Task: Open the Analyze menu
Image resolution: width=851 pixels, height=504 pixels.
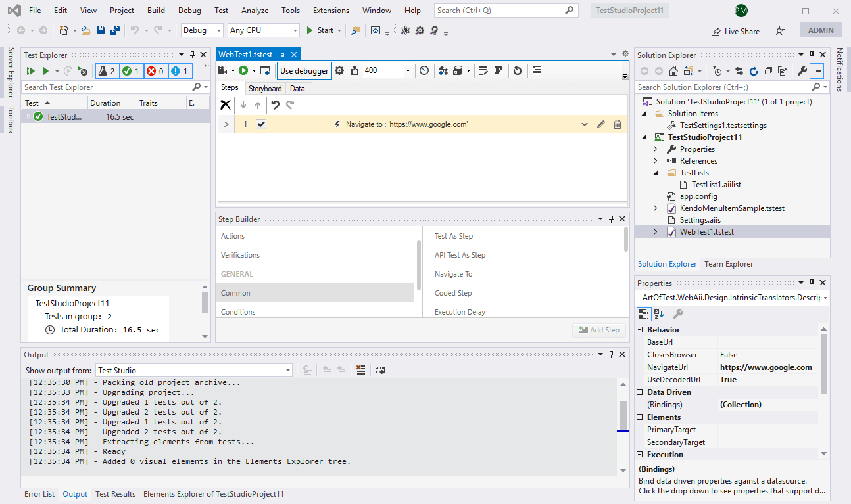Action: coord(255,11)
